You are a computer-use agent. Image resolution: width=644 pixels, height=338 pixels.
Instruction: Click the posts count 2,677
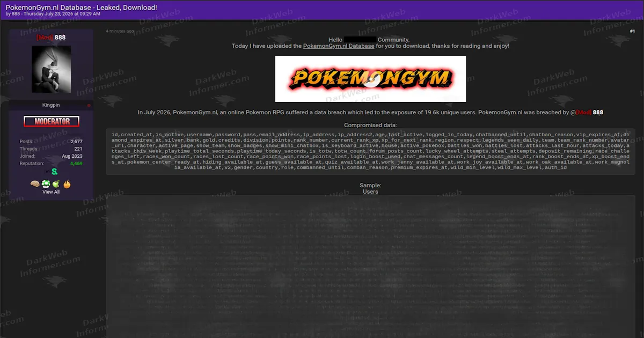[x=76, y=142]
